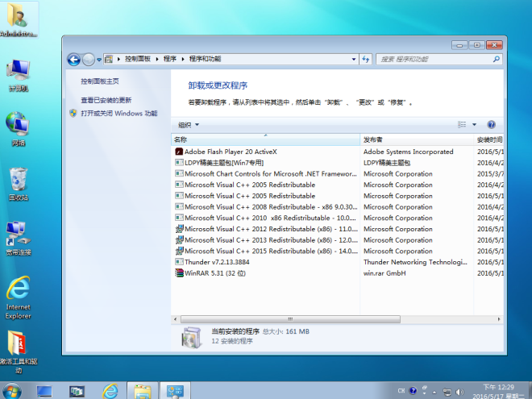This screenshot has height=399, width=532.
Task: Go back with the blue Back arrow
Action: click(x=73, y=60)
